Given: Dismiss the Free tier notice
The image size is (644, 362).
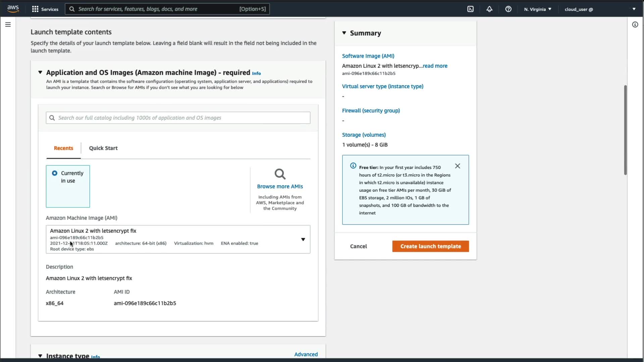Looking at the screenshot, I should tap(458, 166).
